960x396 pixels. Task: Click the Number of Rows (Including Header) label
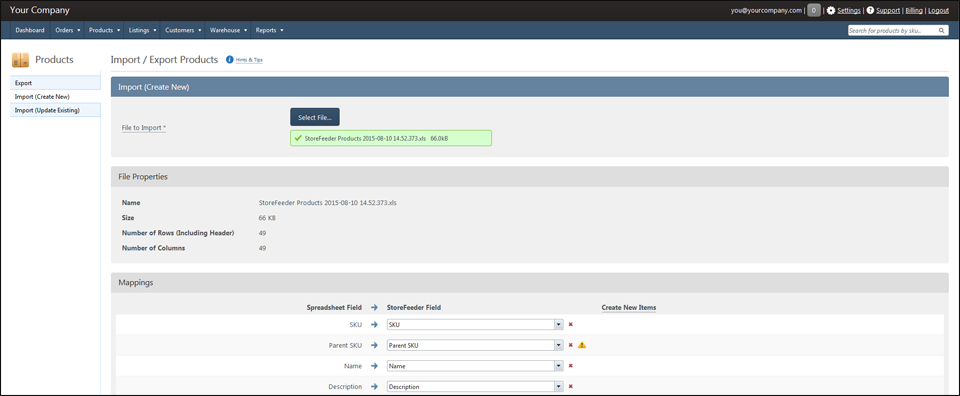point(178,233)
